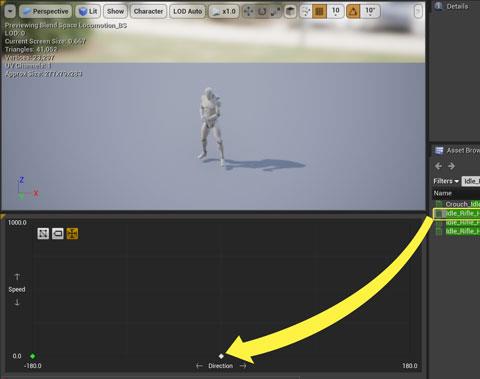Screen dimensions: 480x379
Task: Expand the Filters dropdown in Asset Browser
Action: pyautogui.click(x=446, y=181)
